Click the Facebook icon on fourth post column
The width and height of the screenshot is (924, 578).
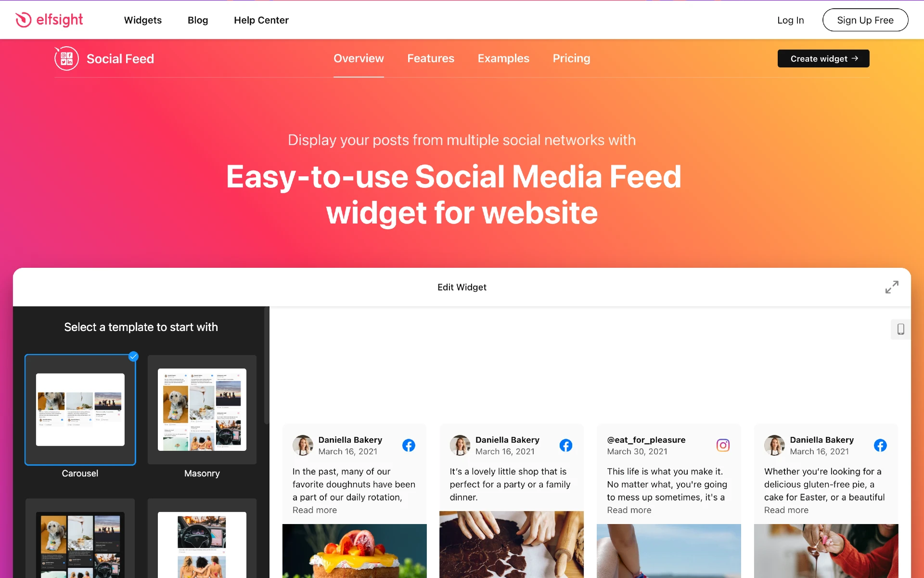coord(881,446)
